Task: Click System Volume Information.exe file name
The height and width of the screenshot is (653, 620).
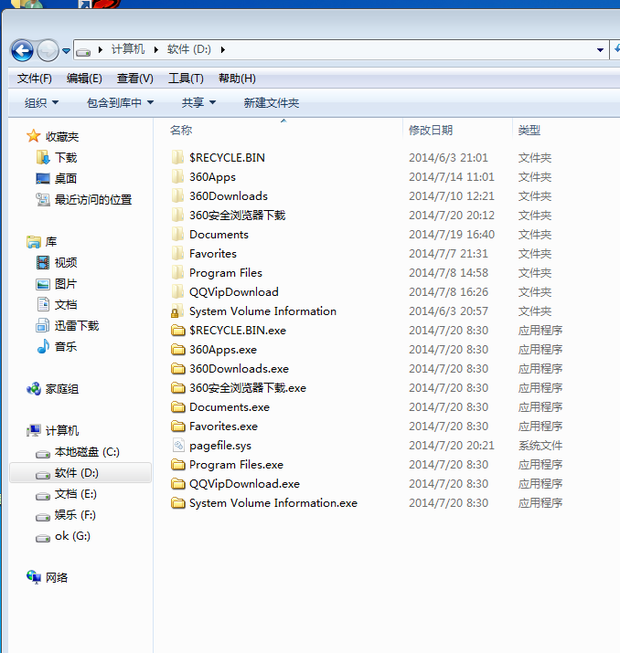Action: click(273, 503)
